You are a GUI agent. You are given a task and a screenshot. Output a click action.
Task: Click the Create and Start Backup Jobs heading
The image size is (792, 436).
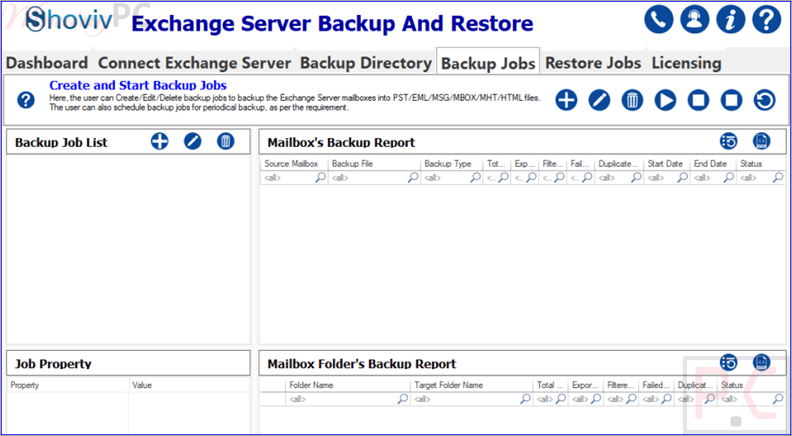tap(138, 85)
